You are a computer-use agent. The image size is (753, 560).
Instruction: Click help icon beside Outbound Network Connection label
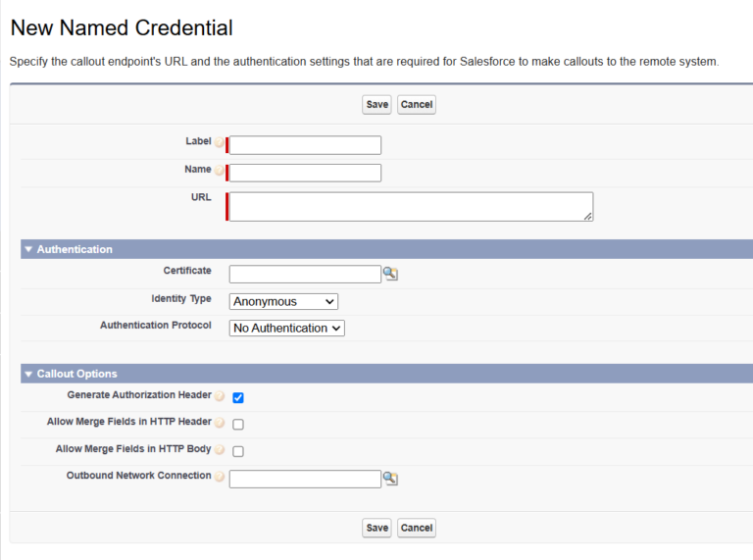pyautogui.click(x=220, y=477)
